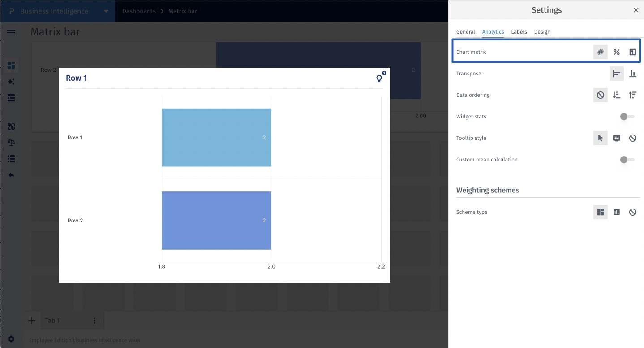
Task: Choose the average chart metric option
Action: (633, 52)
